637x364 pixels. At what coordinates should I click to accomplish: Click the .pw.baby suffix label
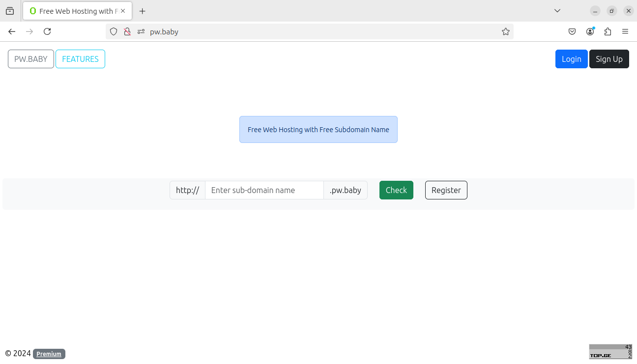pos(346,190)
